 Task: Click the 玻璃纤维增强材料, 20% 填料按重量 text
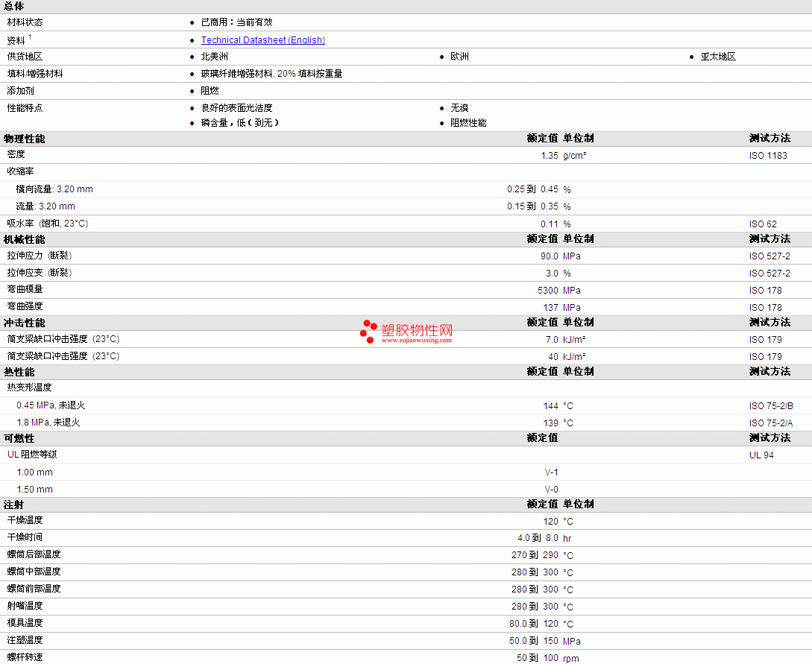point(272,74)
